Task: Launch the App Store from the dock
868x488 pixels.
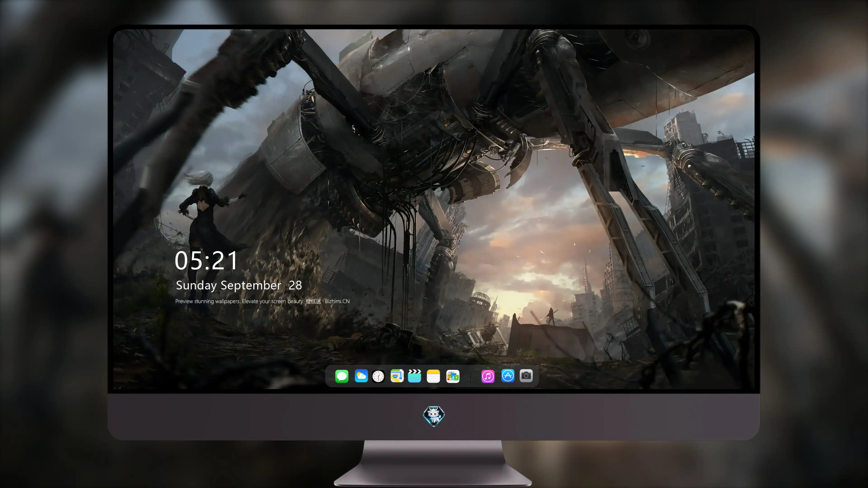Action: pos(508,376)
